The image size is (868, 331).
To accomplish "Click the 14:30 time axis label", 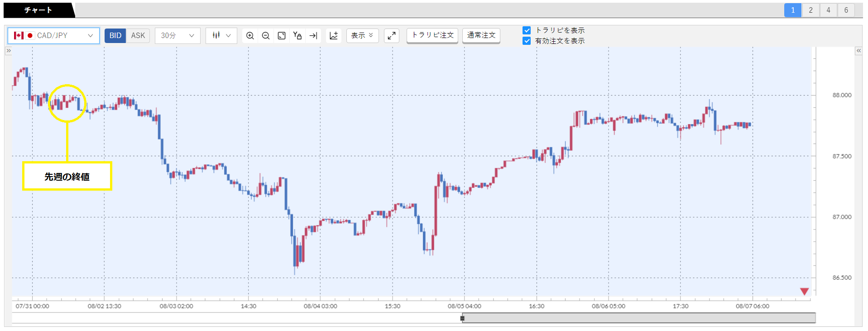I will (248, 306).
